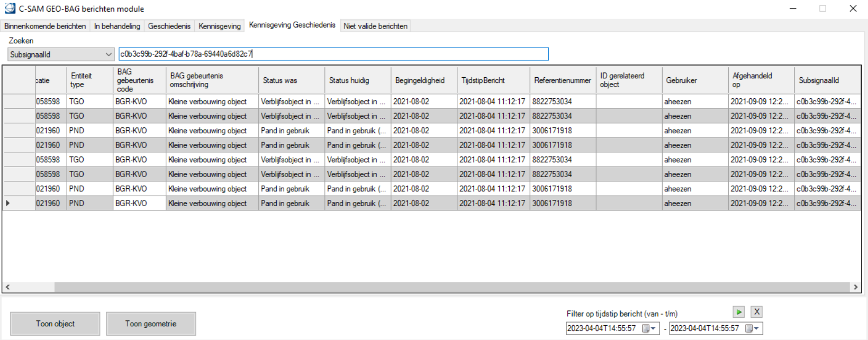Sort by TijdstipBericht column header
Image resolution: width=868 pixels, height=340 pixels.
pyautogui.click(x=493, y=80)
